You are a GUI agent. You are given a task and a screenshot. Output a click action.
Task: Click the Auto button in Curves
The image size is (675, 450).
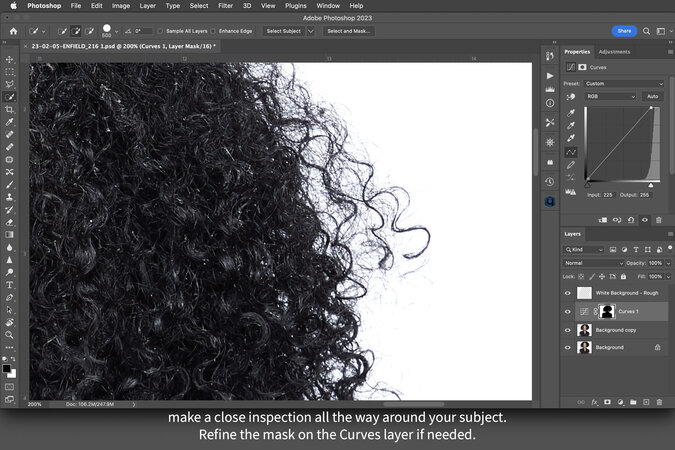(x=652, y=97)
